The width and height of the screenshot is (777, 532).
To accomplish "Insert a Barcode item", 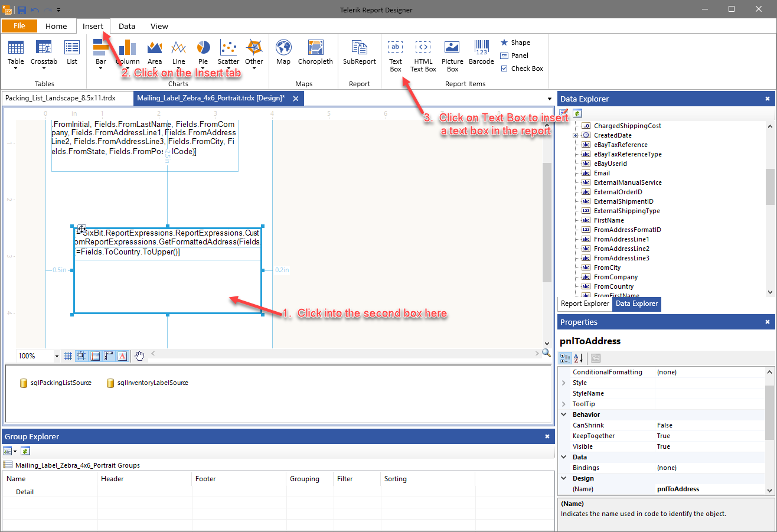I will [x=481, y=52].
